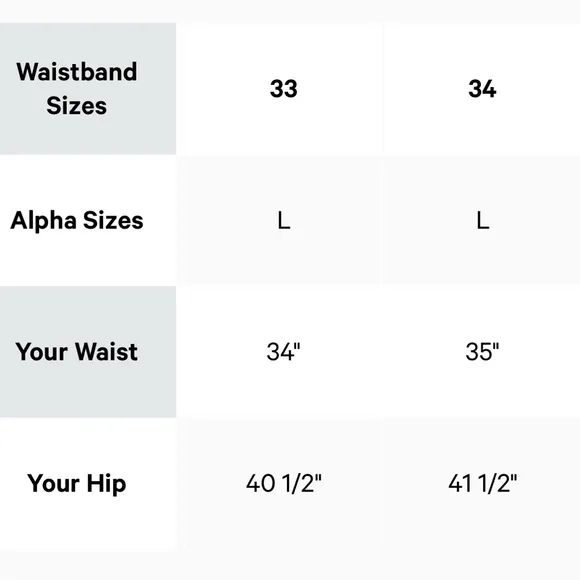Click the 1/2" fraction in 41 1/2"
Viewport: 580px width, 580px height.
pos(498,483)
